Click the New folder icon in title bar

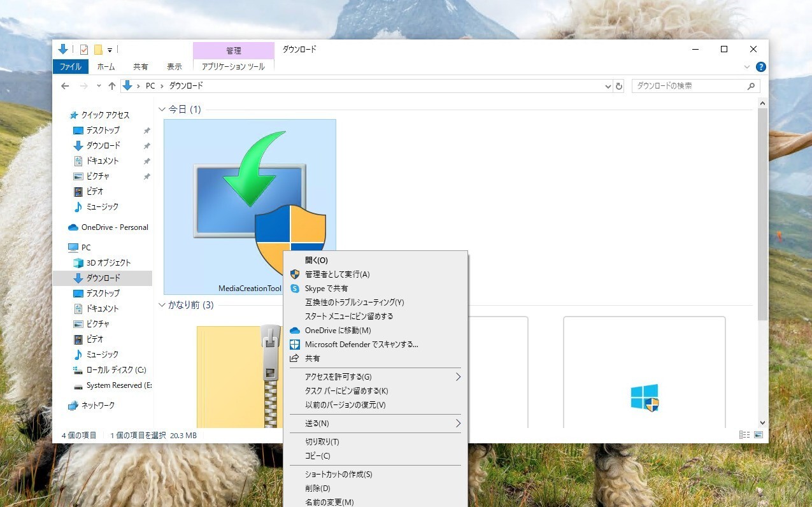coord(98,50)
